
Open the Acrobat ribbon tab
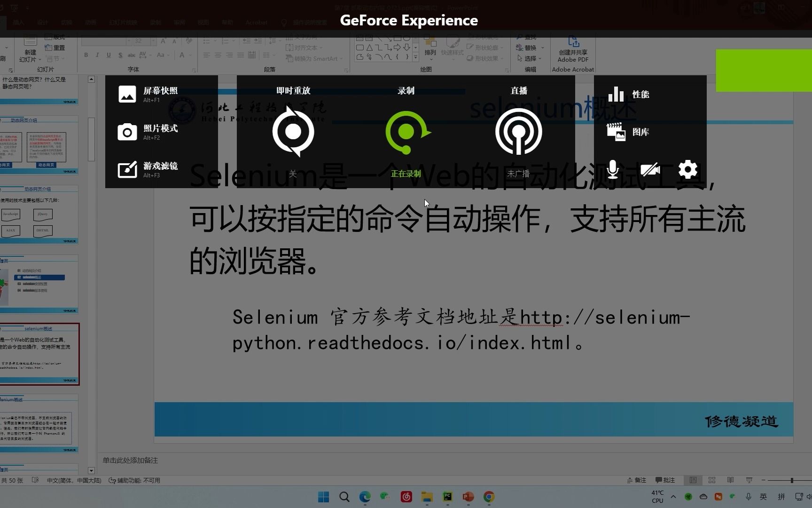[x=256, y=22]
